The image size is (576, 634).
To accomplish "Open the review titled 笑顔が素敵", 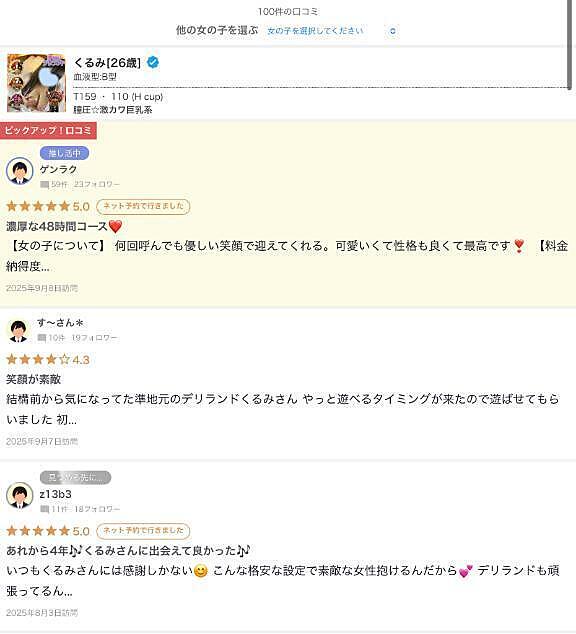I will point(34,379).
